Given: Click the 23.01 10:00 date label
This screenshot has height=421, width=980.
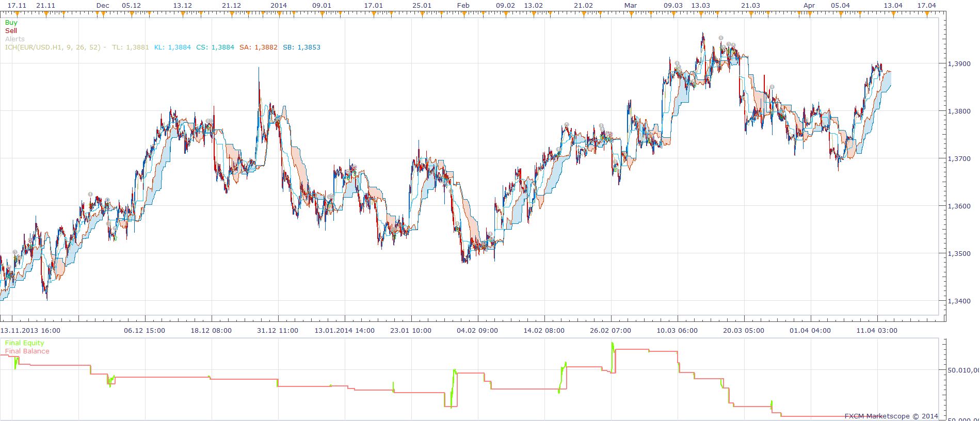Looking at the screenshot, I should [411, 331].
